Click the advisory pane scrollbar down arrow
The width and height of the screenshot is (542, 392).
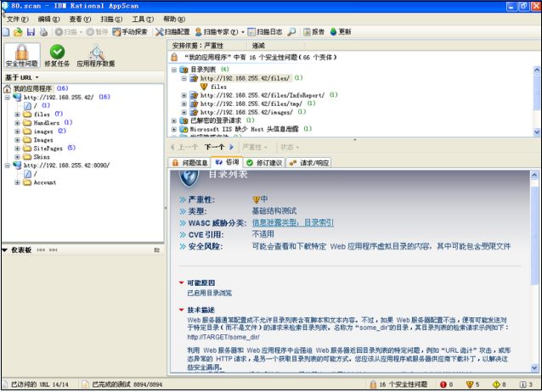(534, 368)
